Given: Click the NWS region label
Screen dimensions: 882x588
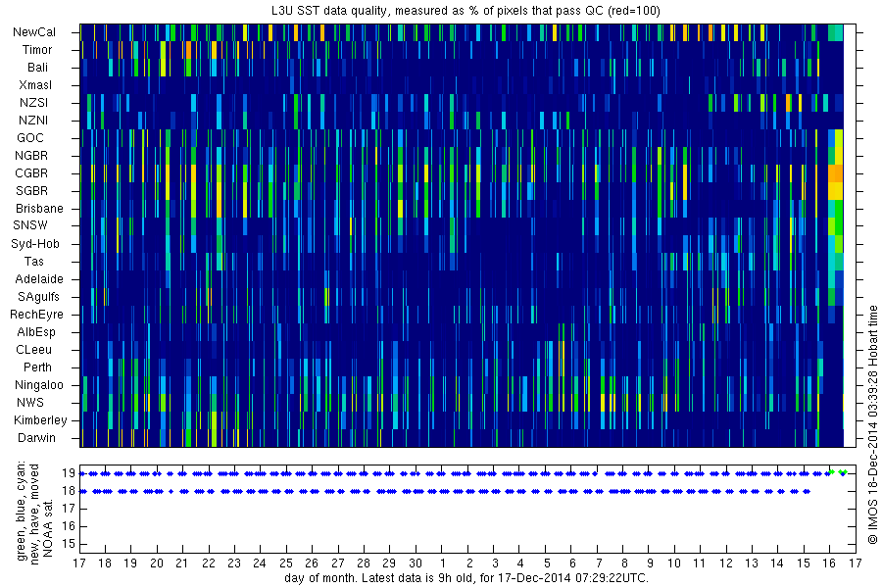Looking at the screenshot, I should point(30,403).
